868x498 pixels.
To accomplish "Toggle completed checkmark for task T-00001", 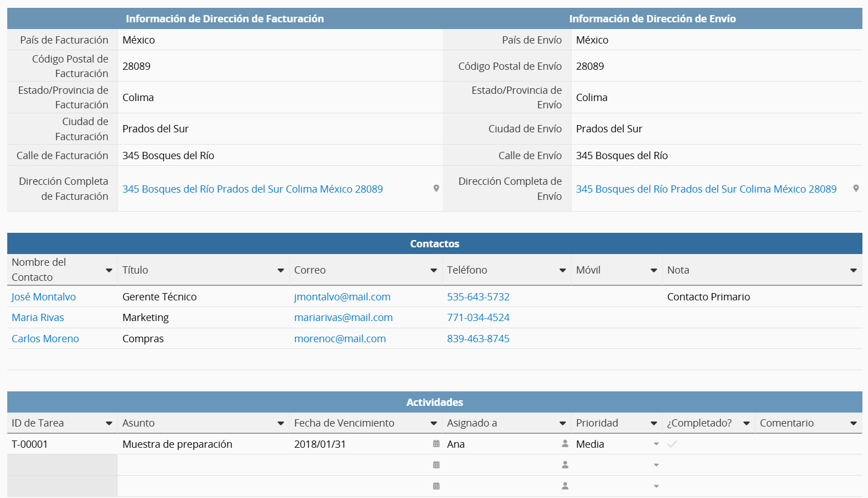I will [672, 444].
